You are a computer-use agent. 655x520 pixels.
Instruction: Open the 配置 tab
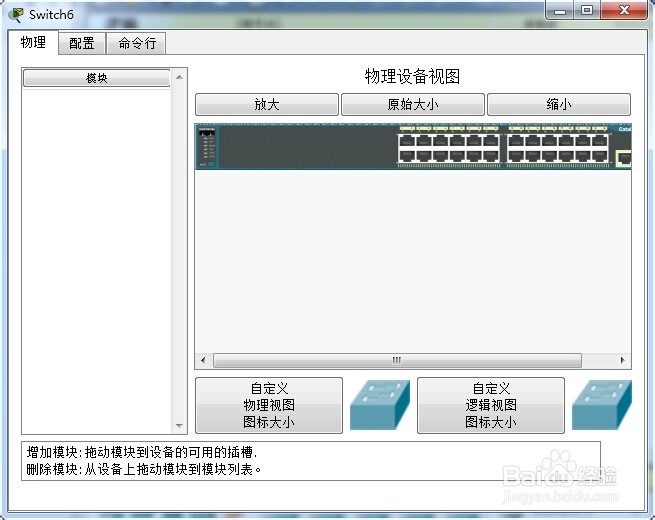pos(81,43)
